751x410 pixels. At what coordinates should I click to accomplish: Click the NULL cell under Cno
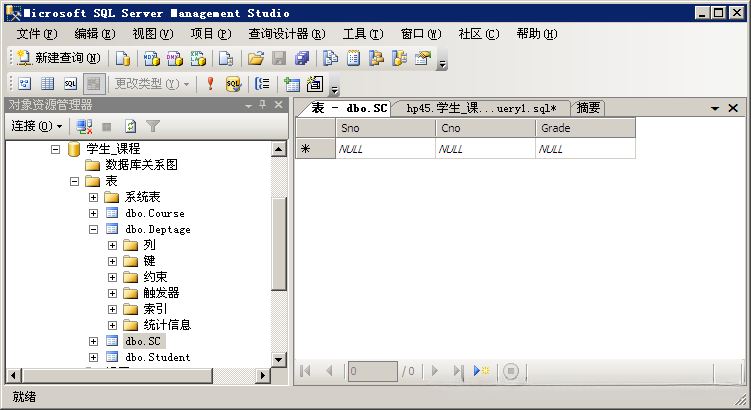485,149
